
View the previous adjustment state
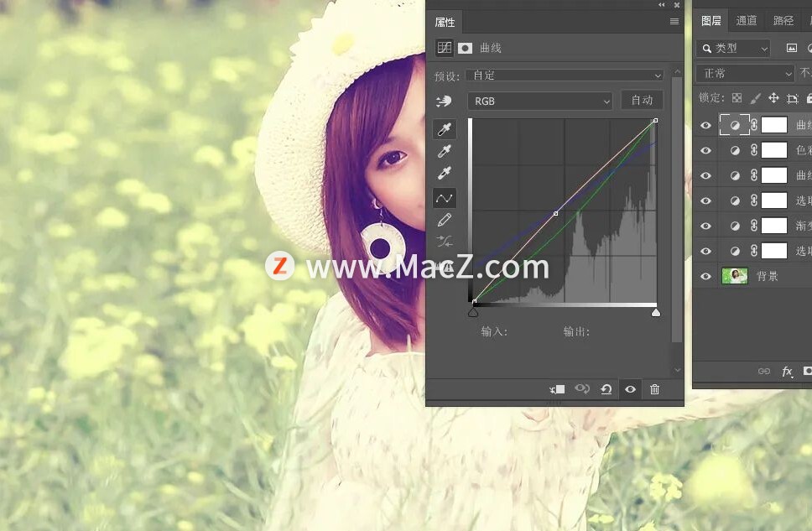[x=582, y=389]
